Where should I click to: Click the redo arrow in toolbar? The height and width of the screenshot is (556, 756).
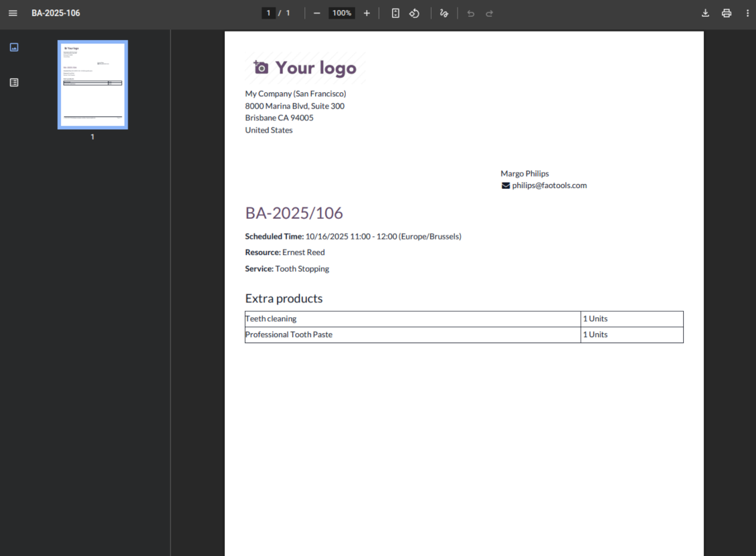click(489, 13)
